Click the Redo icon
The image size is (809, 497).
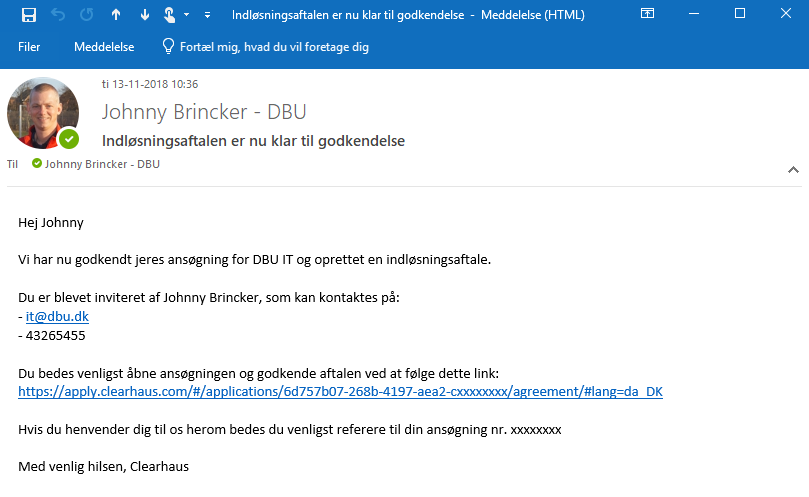86,15
